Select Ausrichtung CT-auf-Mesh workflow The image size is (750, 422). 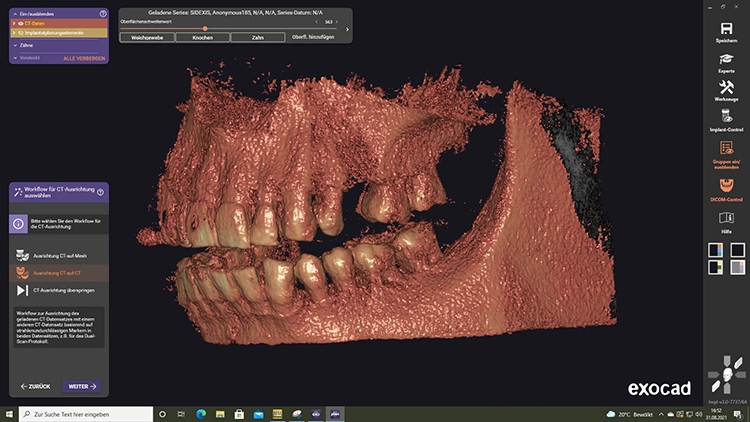coord(59,256)
